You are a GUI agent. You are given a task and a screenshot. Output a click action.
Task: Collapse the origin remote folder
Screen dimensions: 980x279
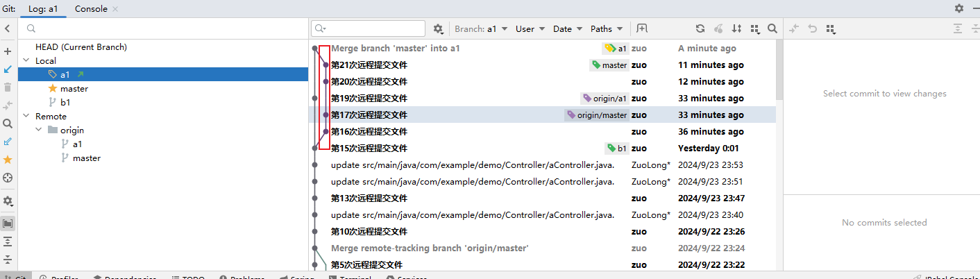39,130
